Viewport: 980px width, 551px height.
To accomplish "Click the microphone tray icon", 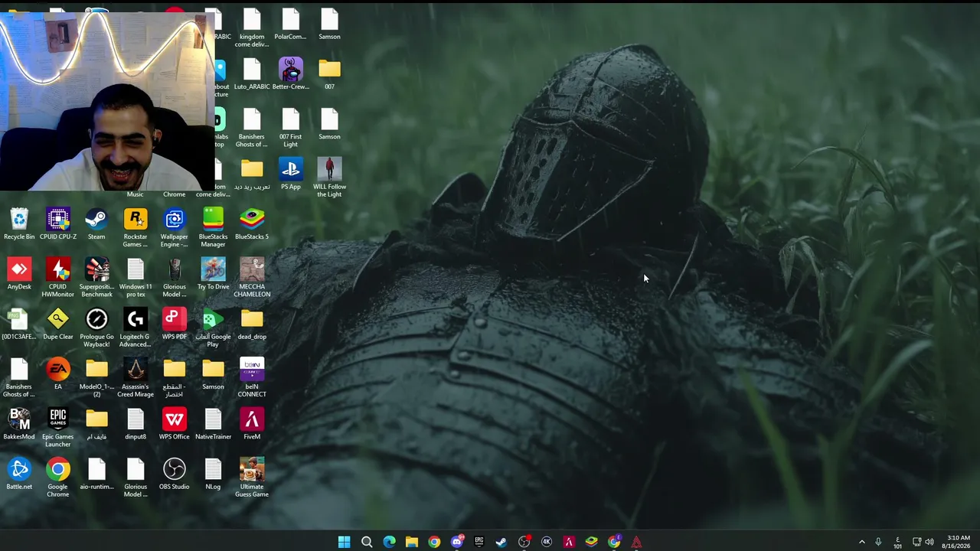I will [x=878, y=542].
